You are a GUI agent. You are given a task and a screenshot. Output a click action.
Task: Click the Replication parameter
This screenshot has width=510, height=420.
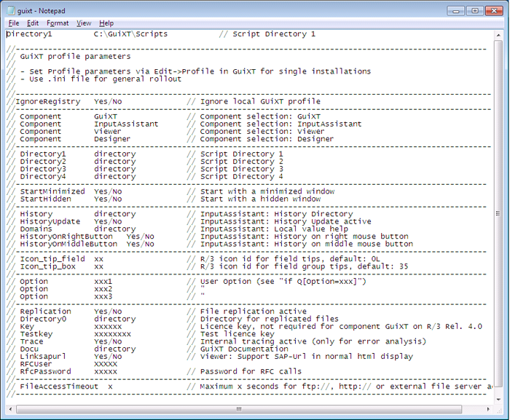coord(45,311)
